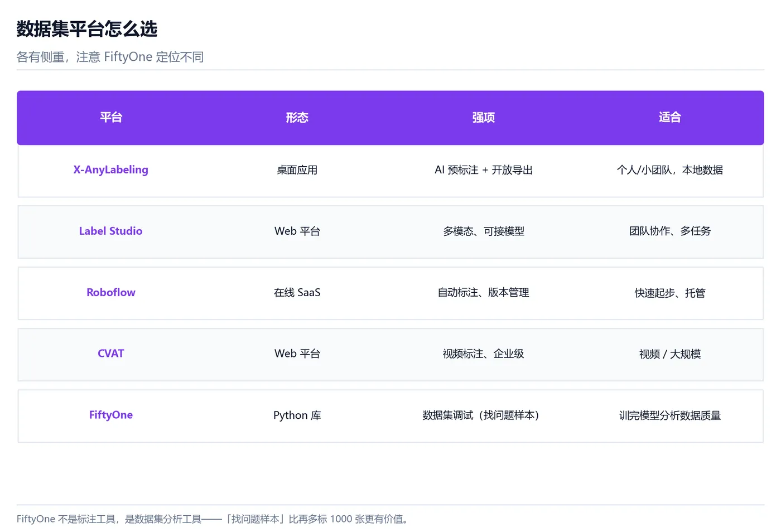781x532 pixels.
Task: Click 桌面应用 in X-AnyLabeling row
Action: click(x=297, y=170)
